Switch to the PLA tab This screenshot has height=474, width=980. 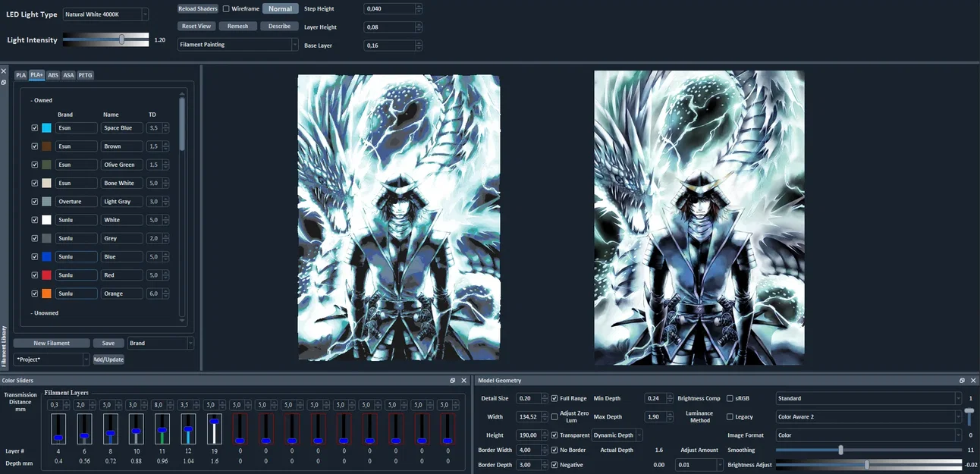[x=20, y=75]
